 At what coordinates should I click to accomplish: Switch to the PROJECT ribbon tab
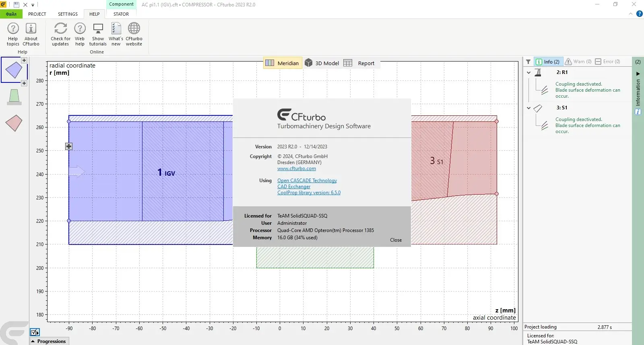[x=37, y=14]
